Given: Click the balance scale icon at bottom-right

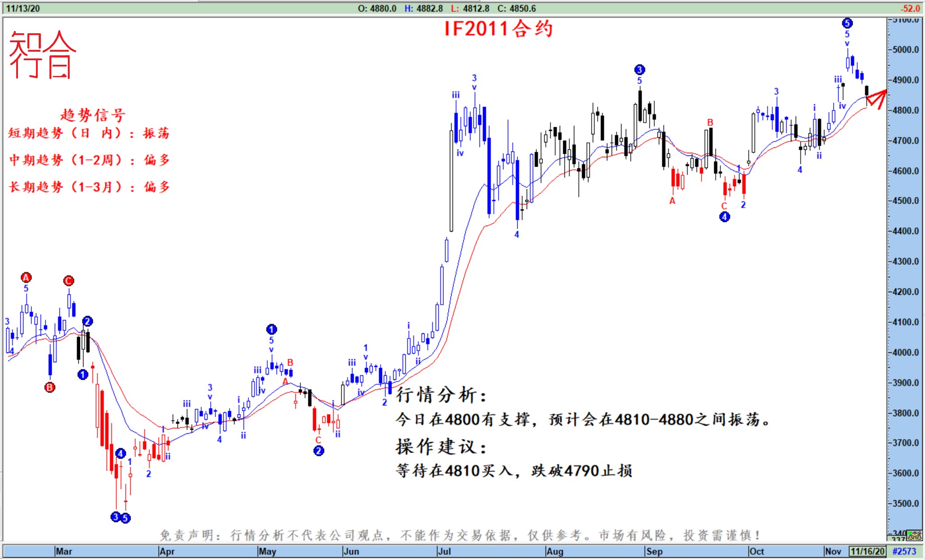Looking at the screenshot, I should pyautogui.click(x=914, y=536).
